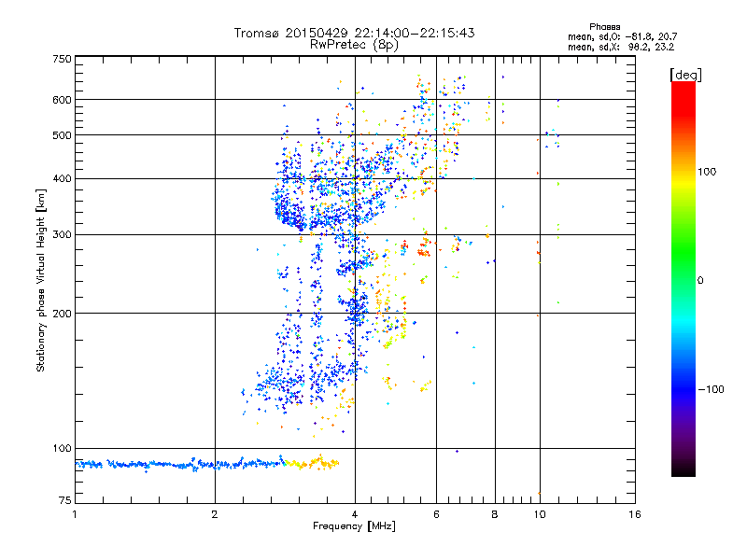Click the 4 MHz tick on frequency axis
Screen dimensions: 747x560
point(354,514)
